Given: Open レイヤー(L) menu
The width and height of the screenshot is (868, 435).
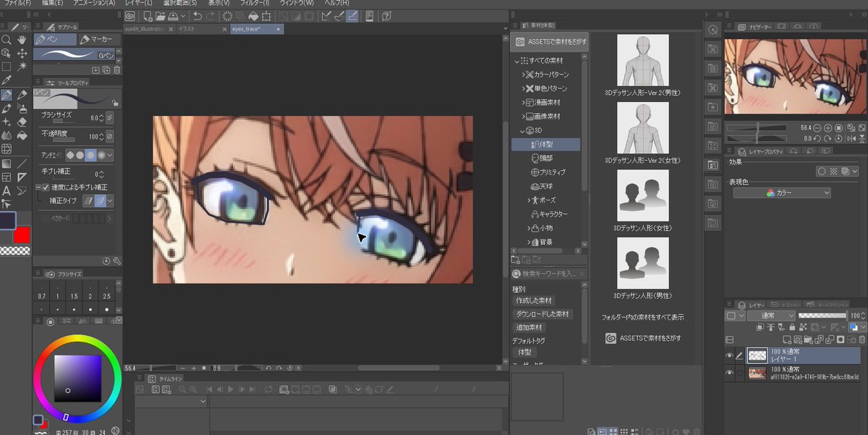Looking at the screenshot, I should (x=137, y=4).
